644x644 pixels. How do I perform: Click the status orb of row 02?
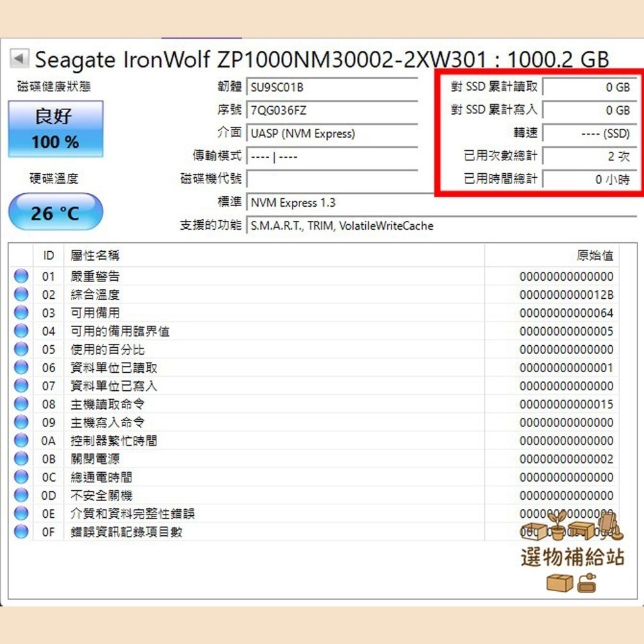pyautogui.click(x=21, y=294)
